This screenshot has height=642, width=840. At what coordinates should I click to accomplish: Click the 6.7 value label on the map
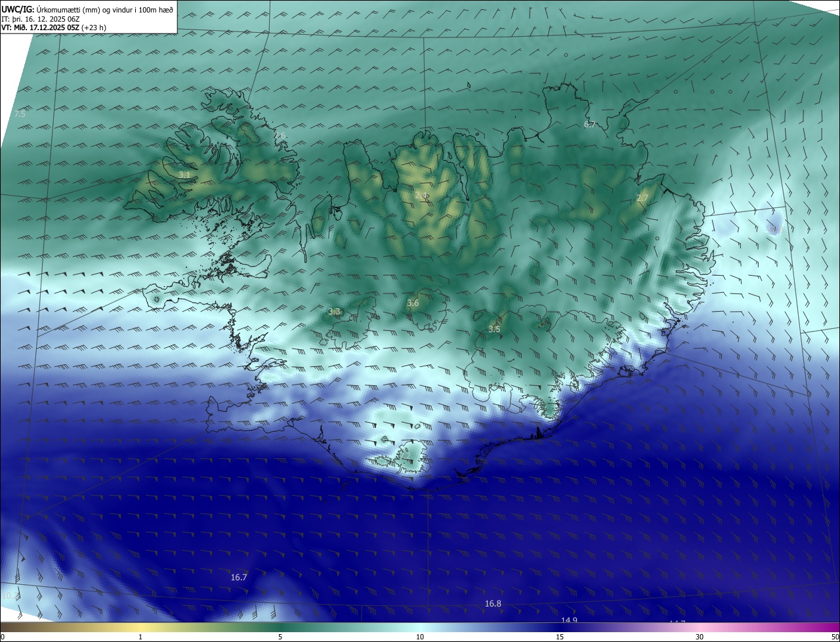pyautogui.click(x=589, y=124)
